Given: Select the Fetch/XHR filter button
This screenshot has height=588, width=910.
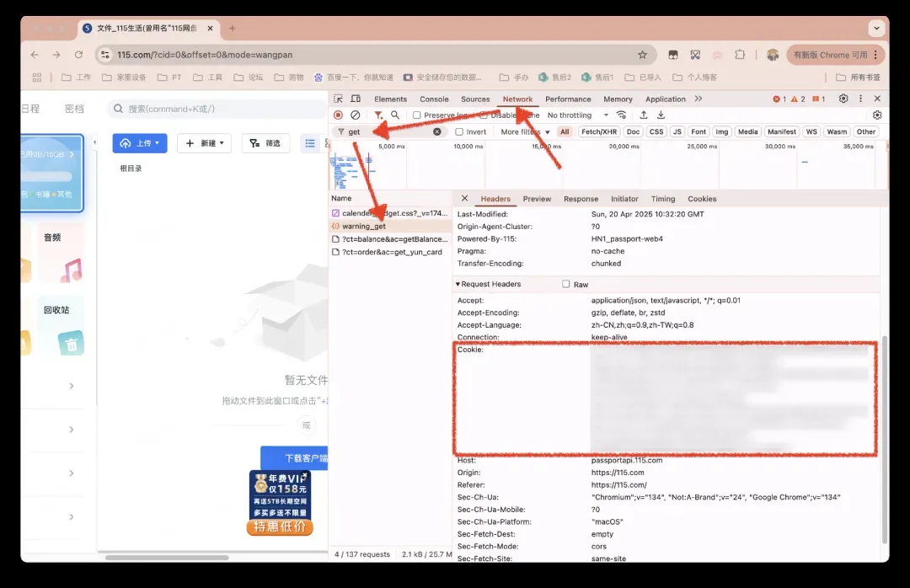Looking at the screenshot, I should [599, 132].
